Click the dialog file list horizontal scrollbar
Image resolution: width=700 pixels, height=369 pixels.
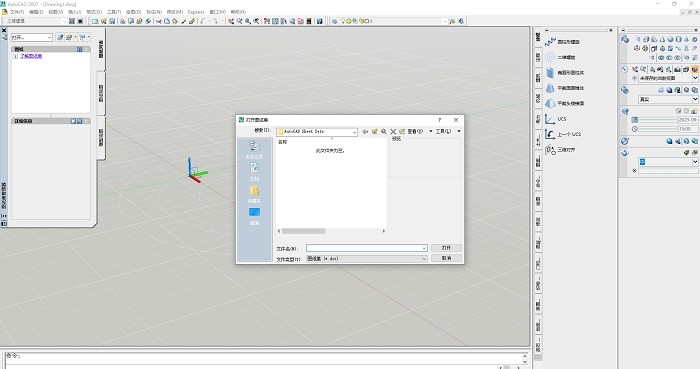331,231
